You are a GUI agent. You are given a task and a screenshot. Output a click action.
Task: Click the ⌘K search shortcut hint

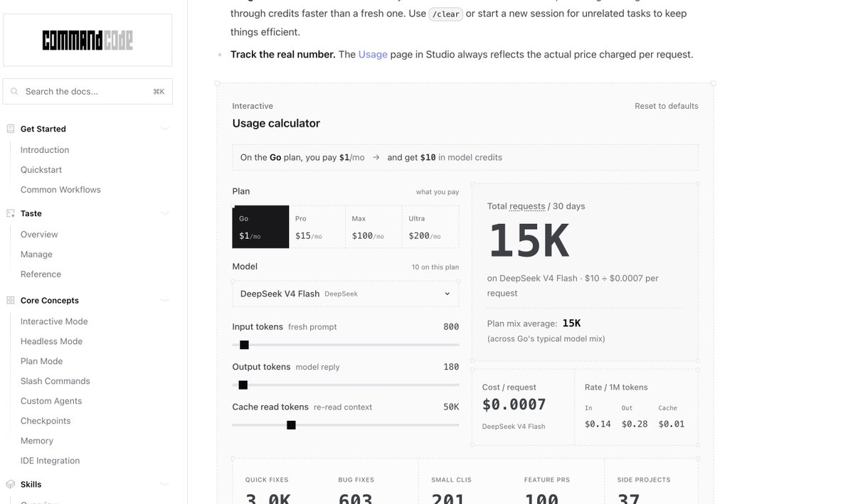click(x=159, y=91)
